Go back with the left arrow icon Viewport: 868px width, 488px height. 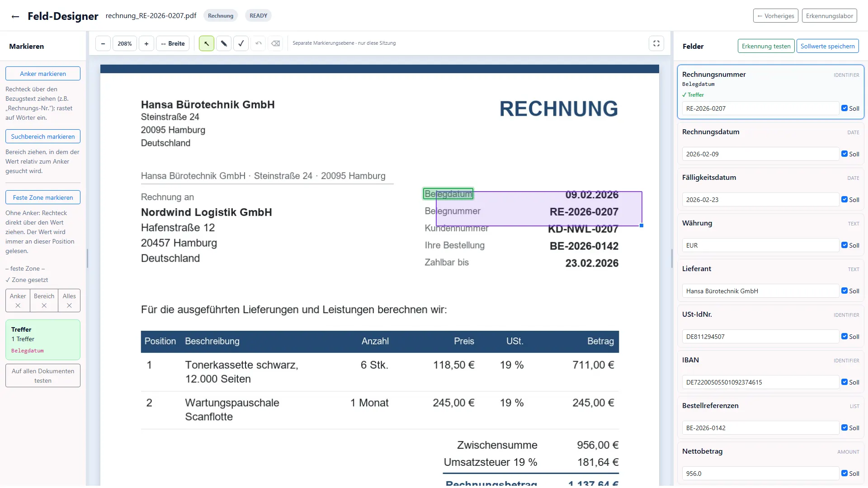tap(15, 16)
